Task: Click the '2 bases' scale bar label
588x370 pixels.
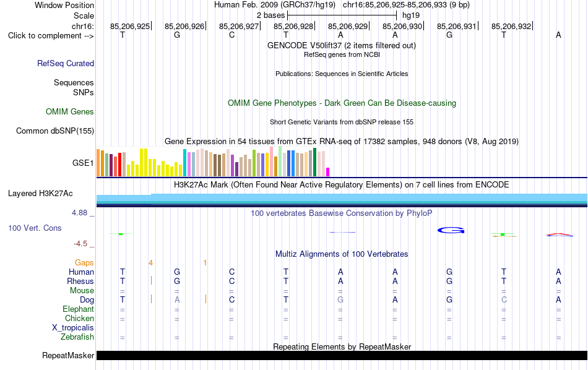Action: click(270, 15)
